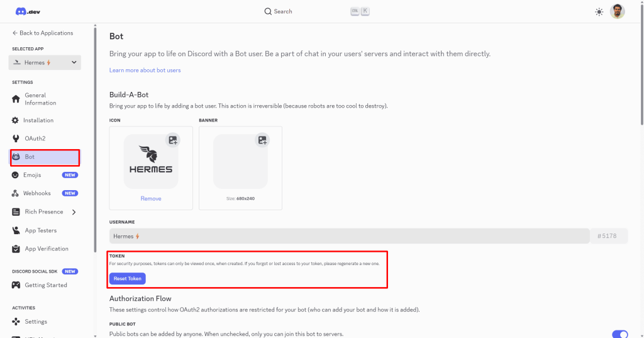Open Installation settings gear icon
644x338 pixels.
pyautogui.click(x=16, y=120)
